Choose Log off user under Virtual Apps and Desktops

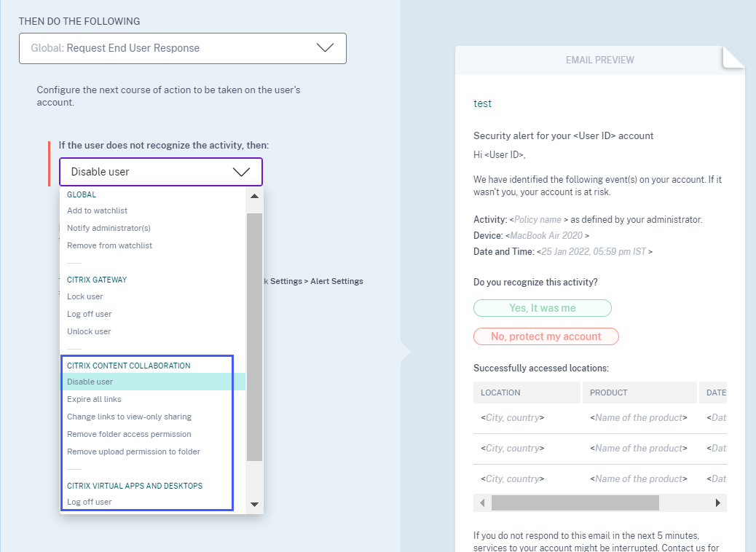click(90, 502)
